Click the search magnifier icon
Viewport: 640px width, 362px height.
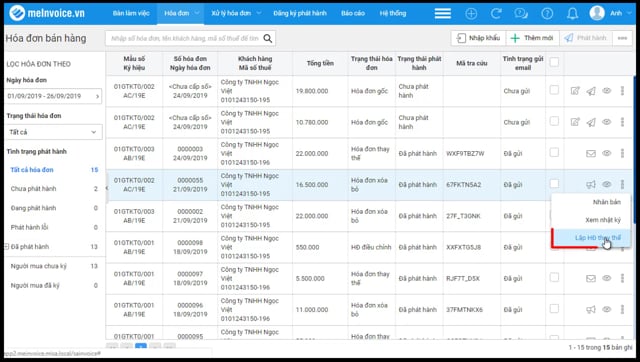[x=268, y=38]
